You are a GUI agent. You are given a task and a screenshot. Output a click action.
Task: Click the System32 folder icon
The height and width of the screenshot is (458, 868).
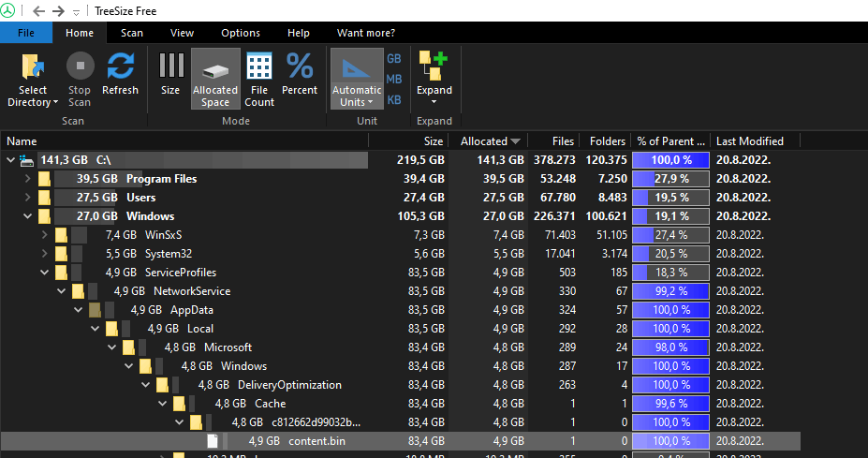point(62,254)
